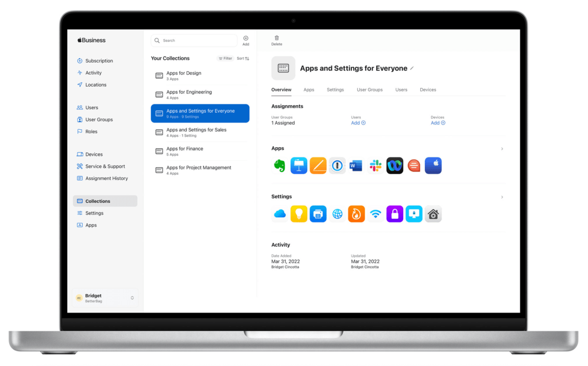Click the pencil icon to rename collection
This screenshot has height=366, width=588.
[412, 68]
